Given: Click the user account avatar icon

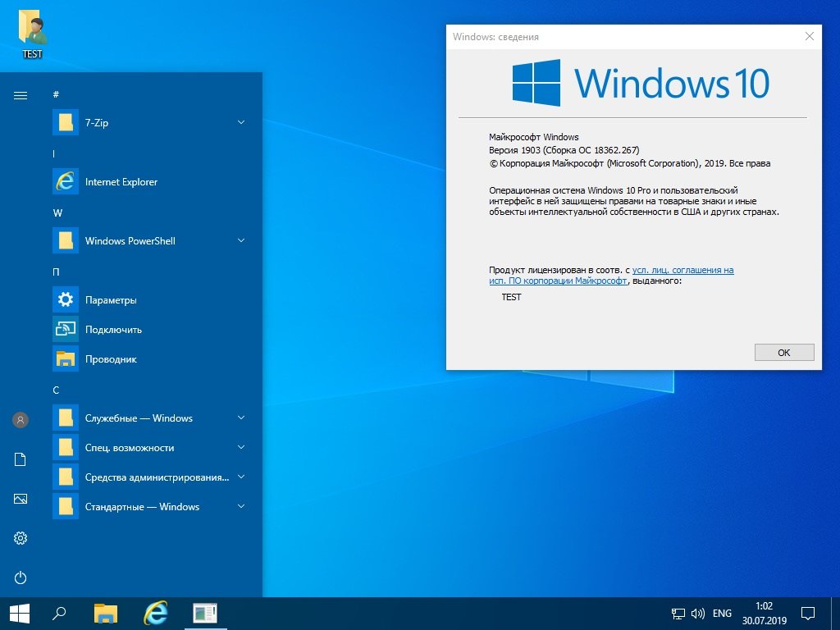Looking at the screenshot, I should [21, 420].
